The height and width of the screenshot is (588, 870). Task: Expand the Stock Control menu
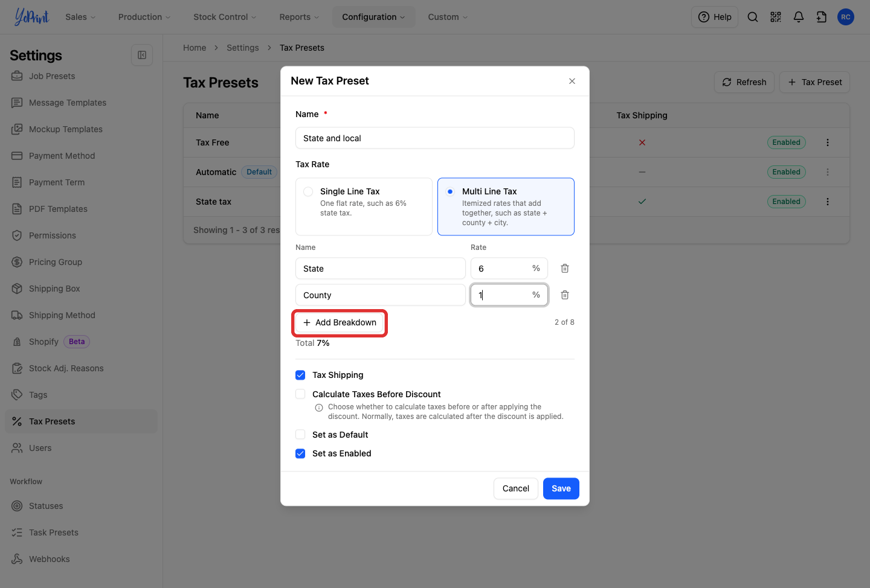(x=225, y=17)
